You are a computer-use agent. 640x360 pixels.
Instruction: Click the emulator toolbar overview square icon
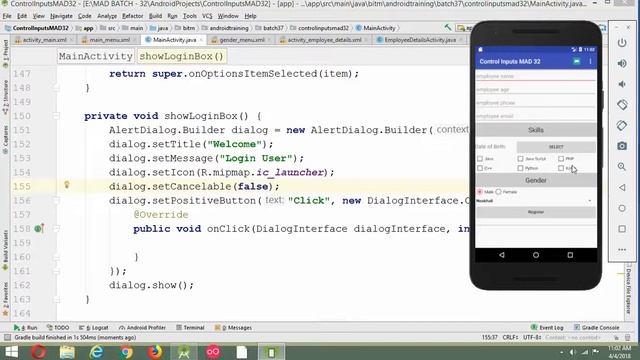click(x=622, y=229)
